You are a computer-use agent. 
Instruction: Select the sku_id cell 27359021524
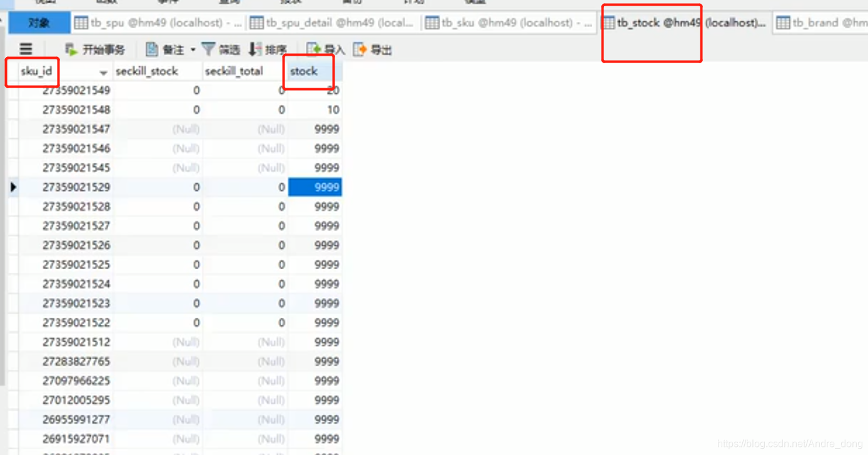[66, 284]
